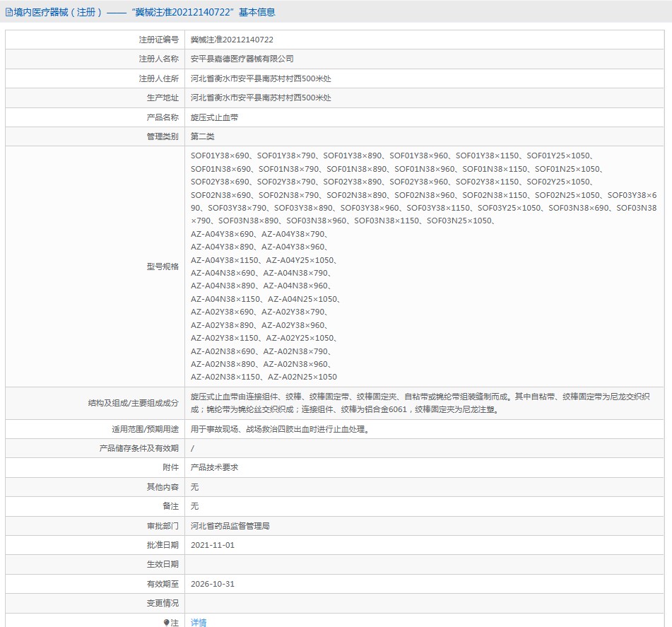The image size is (672, 627).
Task: Select model AZ-A02N38×1150 in specifications
Action: 225,377
